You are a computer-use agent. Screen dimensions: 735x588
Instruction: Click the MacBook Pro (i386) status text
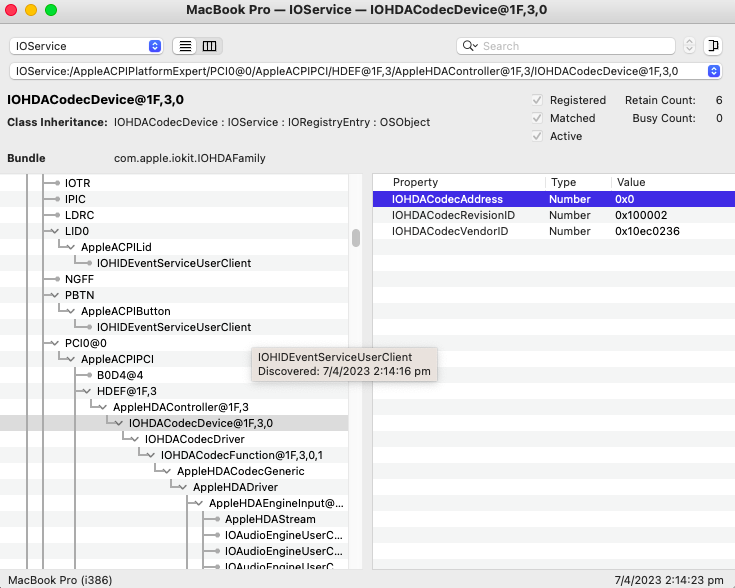pos(60,580)
